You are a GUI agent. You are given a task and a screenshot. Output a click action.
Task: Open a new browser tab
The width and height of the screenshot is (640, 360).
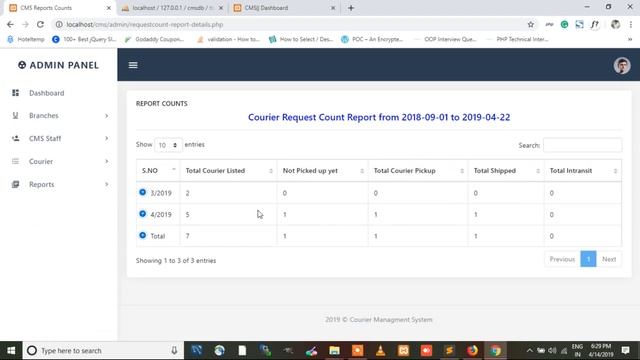(351, 8)
